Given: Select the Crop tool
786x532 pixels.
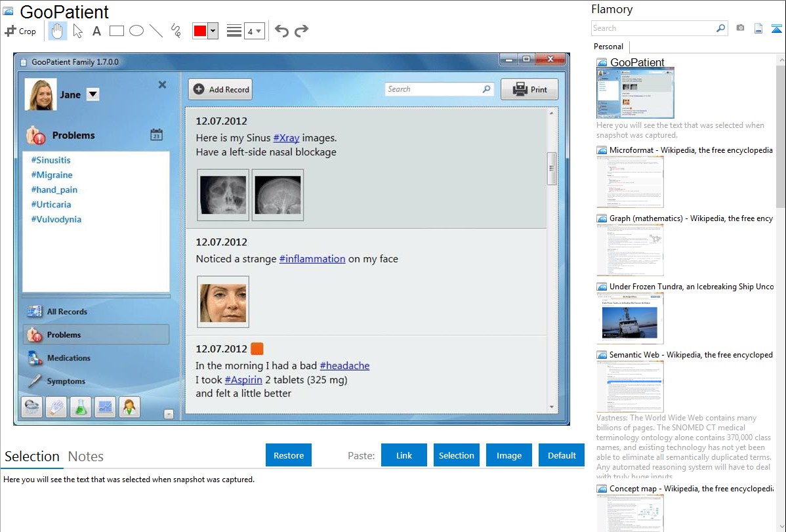Looking at the screenshot, I should [20, 31].
